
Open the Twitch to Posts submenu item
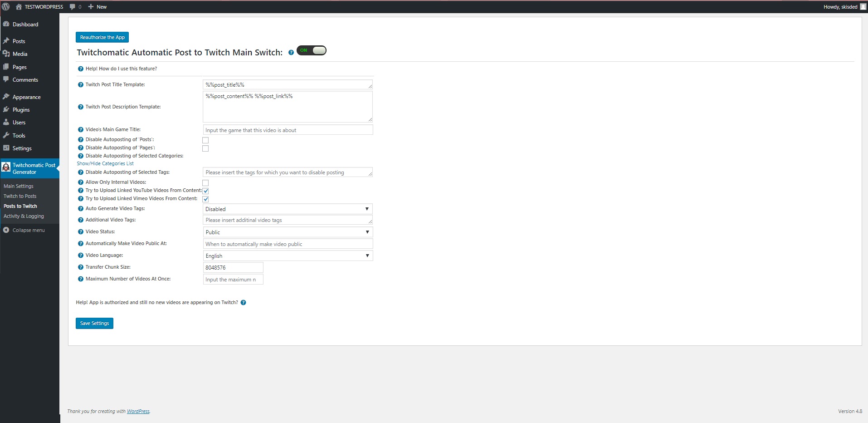tap(20, 196)
